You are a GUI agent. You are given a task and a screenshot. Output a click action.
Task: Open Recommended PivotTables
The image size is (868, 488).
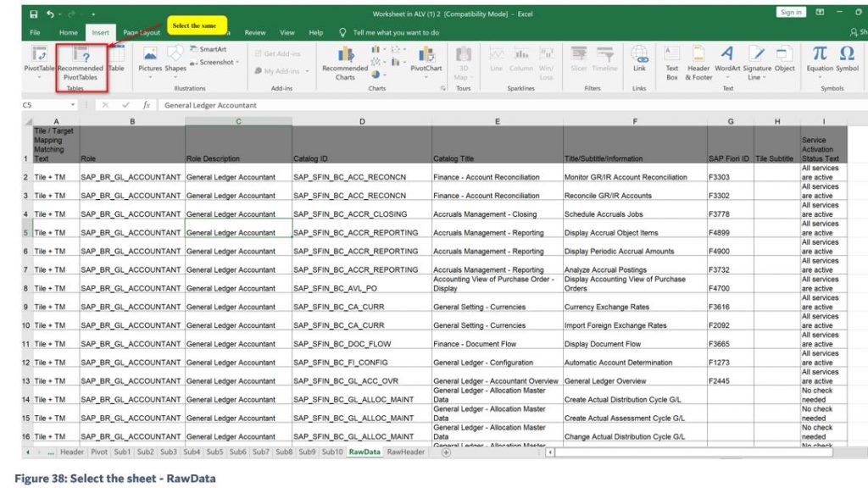pyautogui.click(x=81, y=64)
